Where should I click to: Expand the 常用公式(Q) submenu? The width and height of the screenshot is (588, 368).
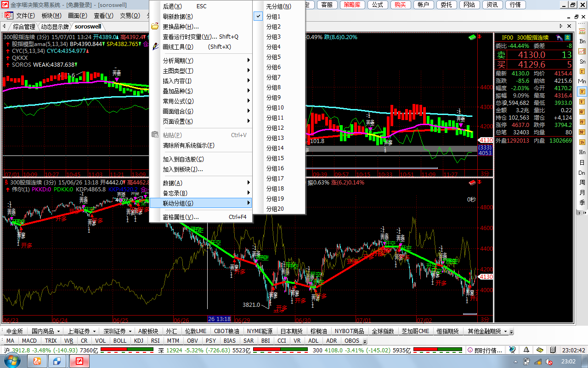(201, 101)
